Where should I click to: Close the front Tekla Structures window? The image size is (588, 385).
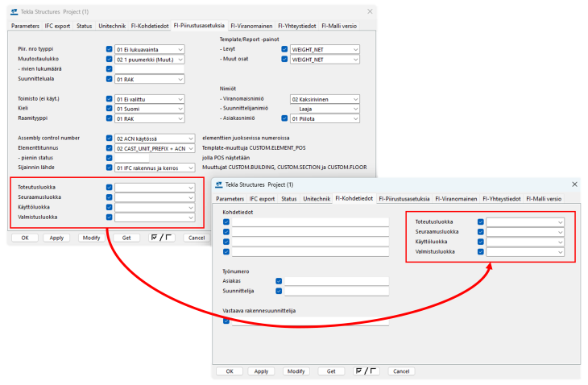(574, 184)
